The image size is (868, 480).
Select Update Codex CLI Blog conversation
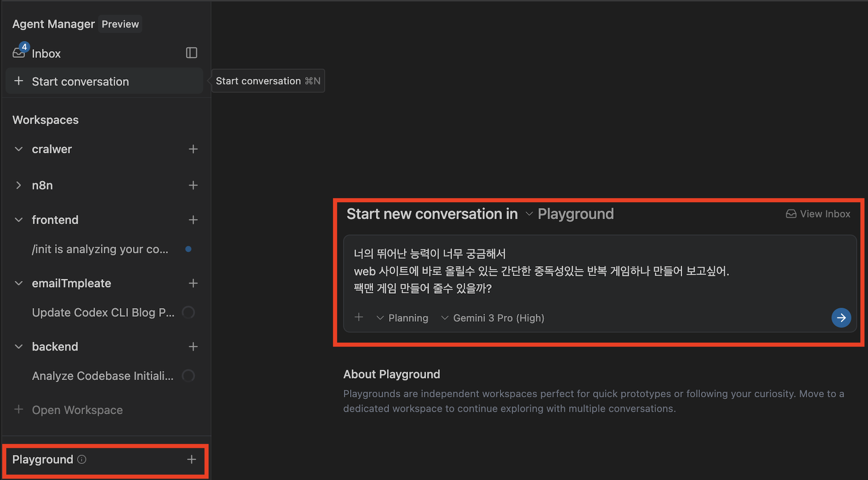(x=103, y=313)
